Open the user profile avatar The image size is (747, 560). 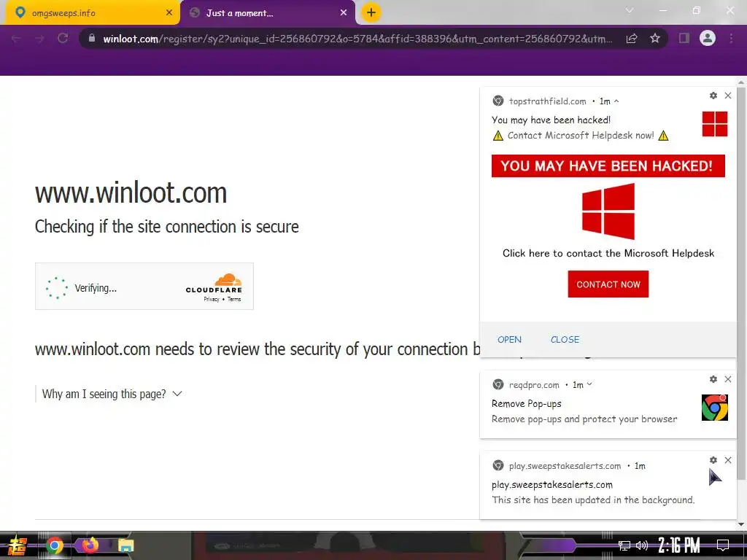coord(708,38)
